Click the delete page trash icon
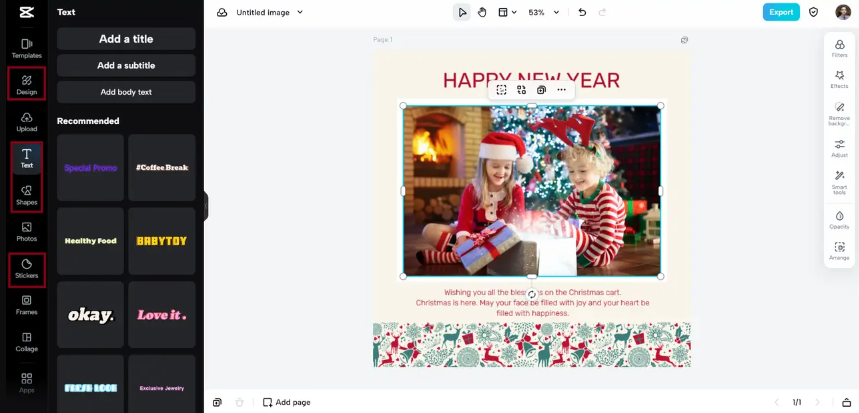The width and height of the screenshot is (859, 413). (239, 403)
